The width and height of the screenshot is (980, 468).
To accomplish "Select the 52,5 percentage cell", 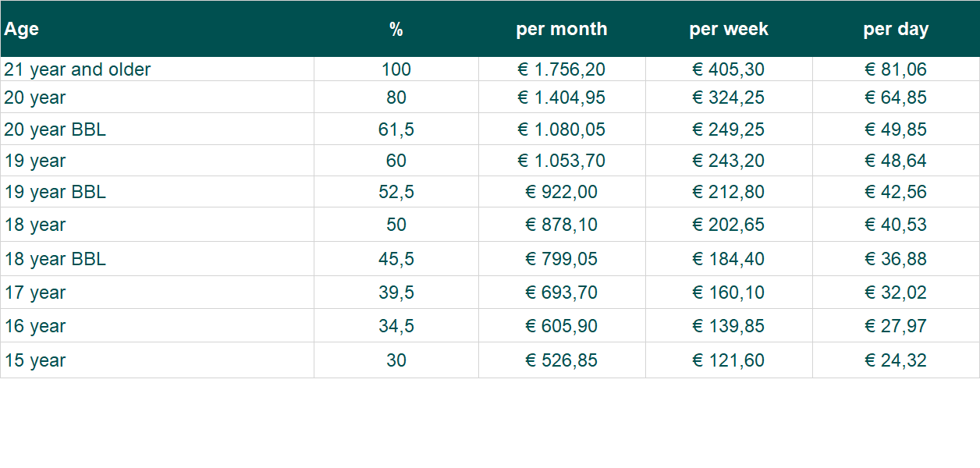I will pyautogui.click(x=396, y=192).
